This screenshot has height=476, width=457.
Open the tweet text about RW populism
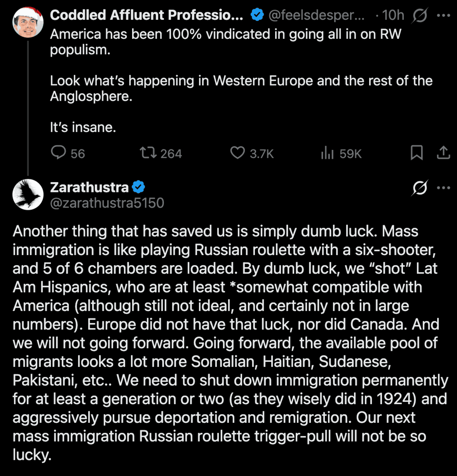click(x=226, y=42)
